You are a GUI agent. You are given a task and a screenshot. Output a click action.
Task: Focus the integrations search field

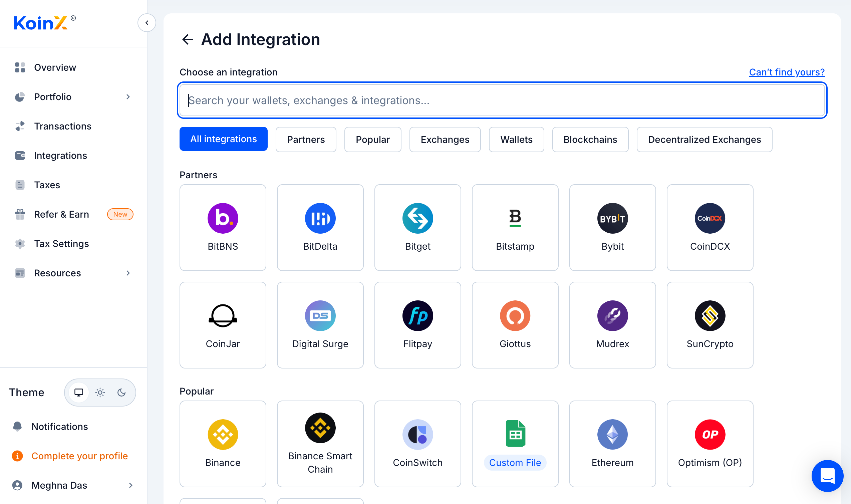pyautogui.click(x=502, y=100)
